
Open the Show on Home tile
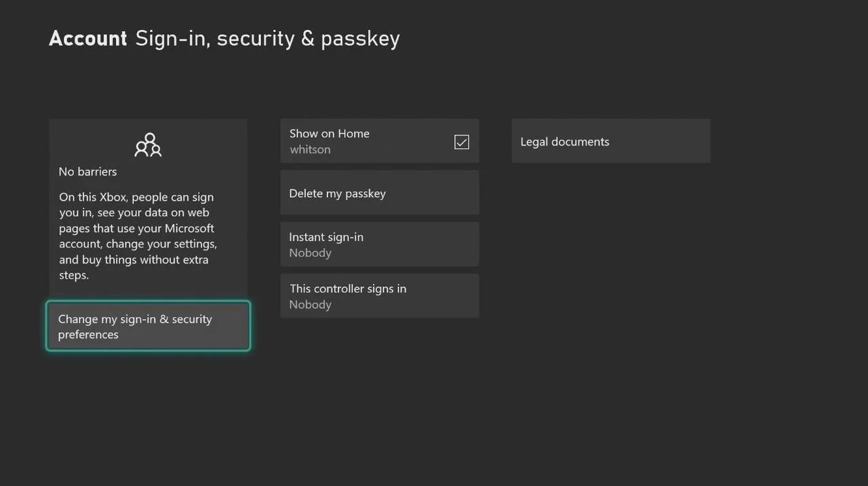[379, 141]
